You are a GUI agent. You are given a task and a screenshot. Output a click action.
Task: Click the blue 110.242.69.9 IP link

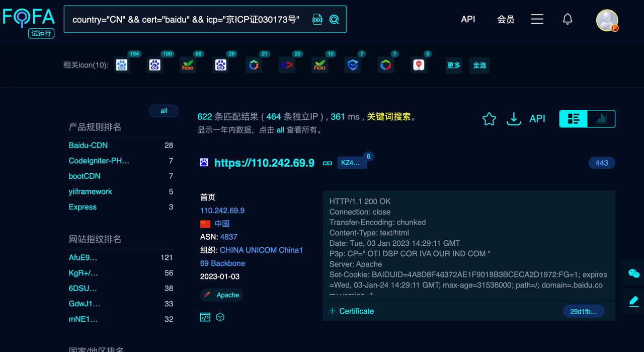(x=222, y=210)
